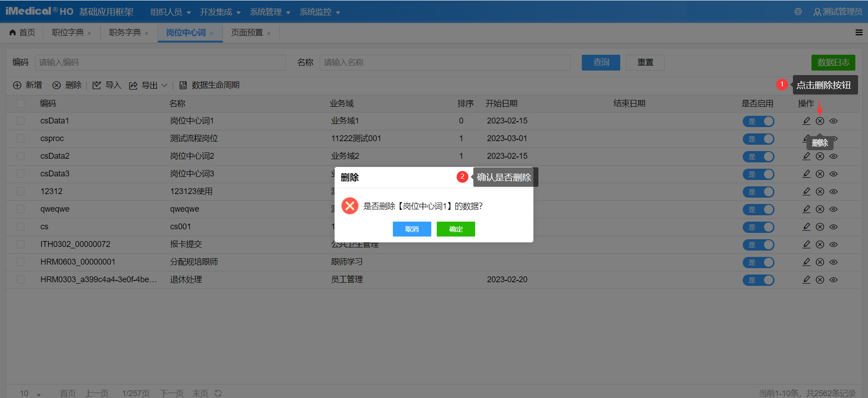The height and width of the screenshot is (398, 868).
Task: Expand the 开发集成 menu dropdown
Action: click(x=220, y=12)
